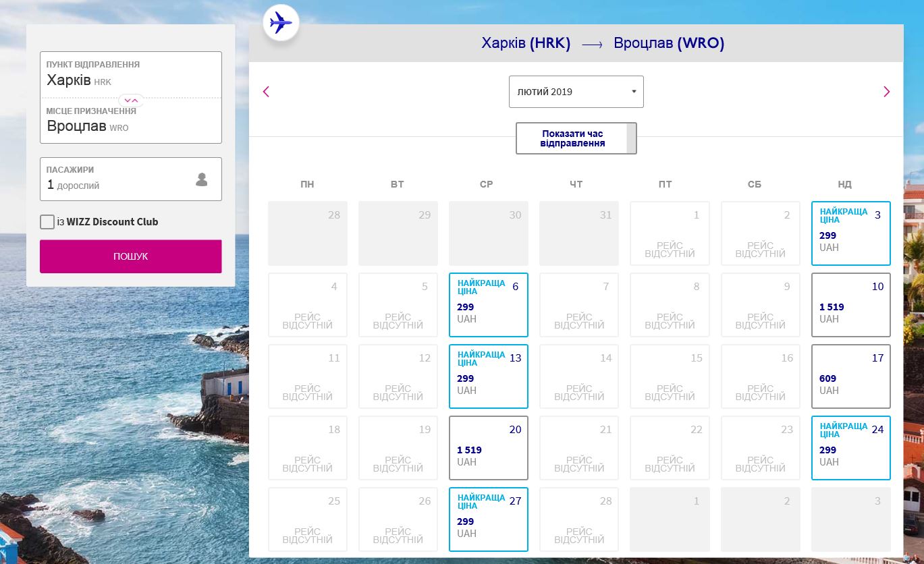The height and width of the screenshot is (564, 924).
Task: Open the лютий 2019 month dropdown
Action: [576, 92]
